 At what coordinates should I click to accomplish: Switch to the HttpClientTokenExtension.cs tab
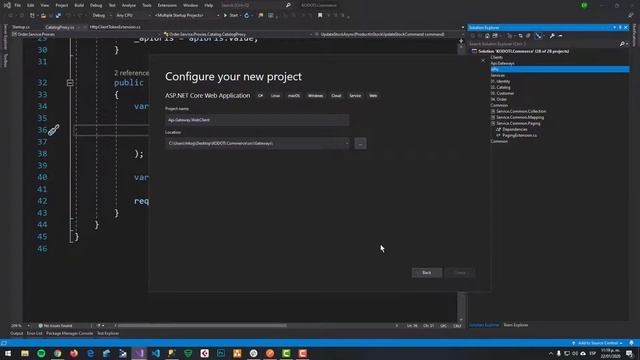coord(115,27)
